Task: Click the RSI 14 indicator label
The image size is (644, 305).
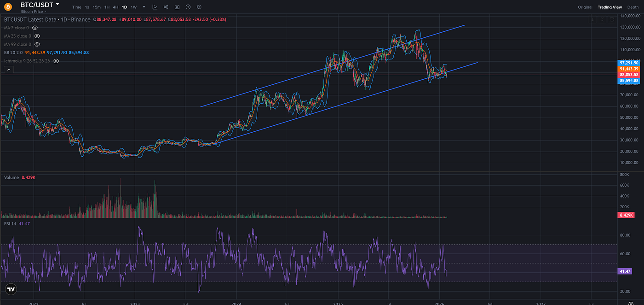Action: (x=11, y=223)
